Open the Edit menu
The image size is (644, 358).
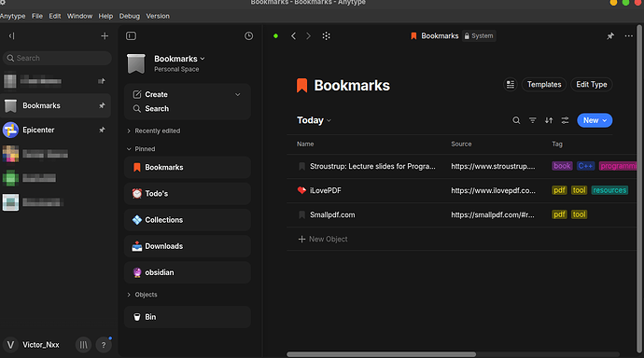tap(55, 16)
